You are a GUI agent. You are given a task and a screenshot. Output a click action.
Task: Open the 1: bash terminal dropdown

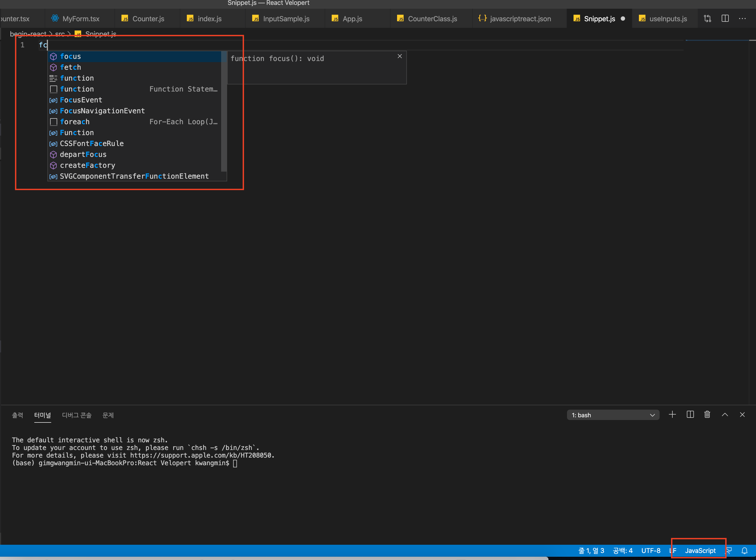coord(613,415)
